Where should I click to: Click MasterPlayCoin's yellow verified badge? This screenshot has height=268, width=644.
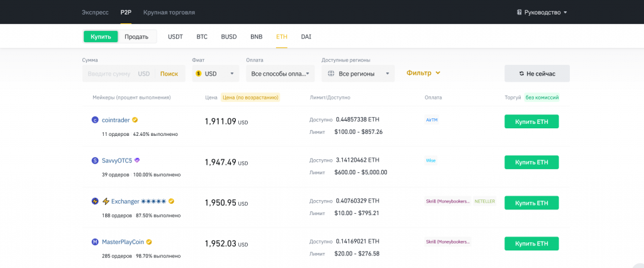(149, 242)
